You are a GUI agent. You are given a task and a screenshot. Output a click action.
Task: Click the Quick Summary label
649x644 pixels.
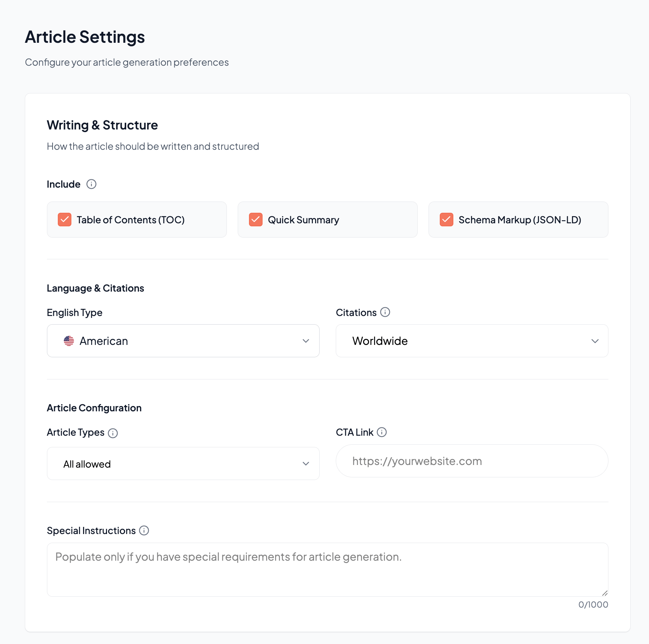[303, 220]
